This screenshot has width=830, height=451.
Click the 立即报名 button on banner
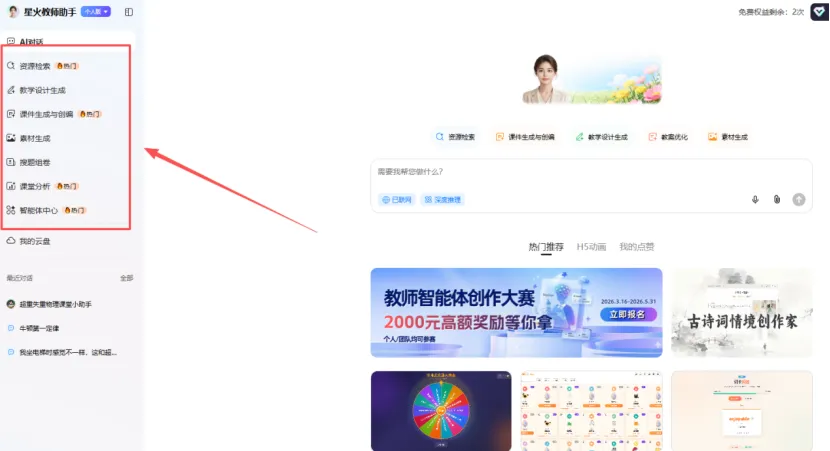click(x=628, y=314)
